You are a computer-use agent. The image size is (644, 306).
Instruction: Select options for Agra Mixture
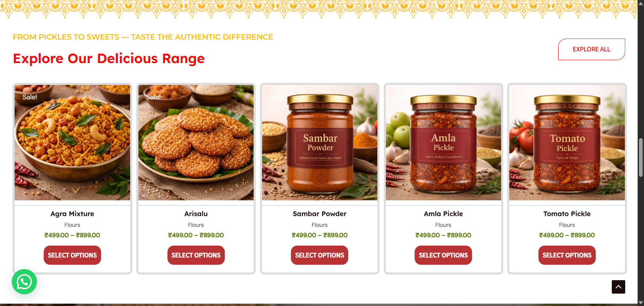point(72,255)
